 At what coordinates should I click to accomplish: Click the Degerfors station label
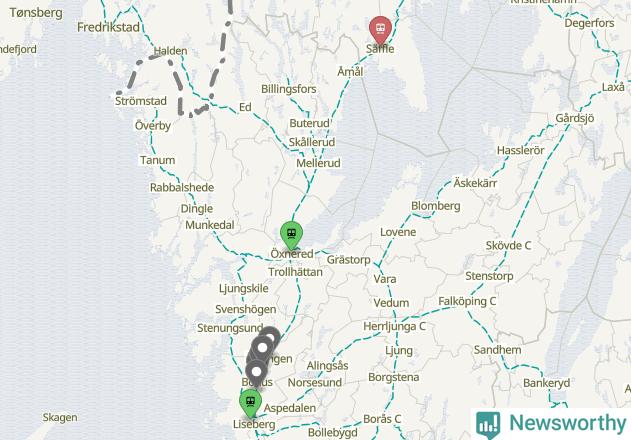pyautogui.click(x=589, y=23)
